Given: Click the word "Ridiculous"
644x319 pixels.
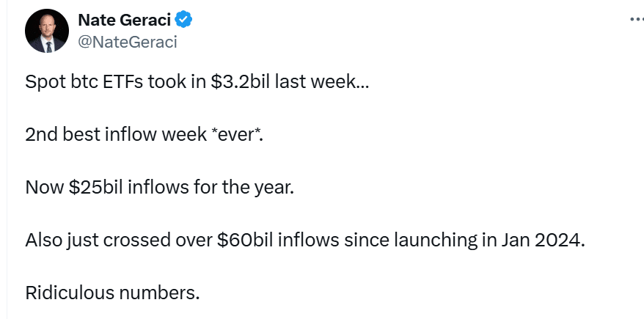Looking at the screenshot, I should pyautogui.click(x=76, y=293).
